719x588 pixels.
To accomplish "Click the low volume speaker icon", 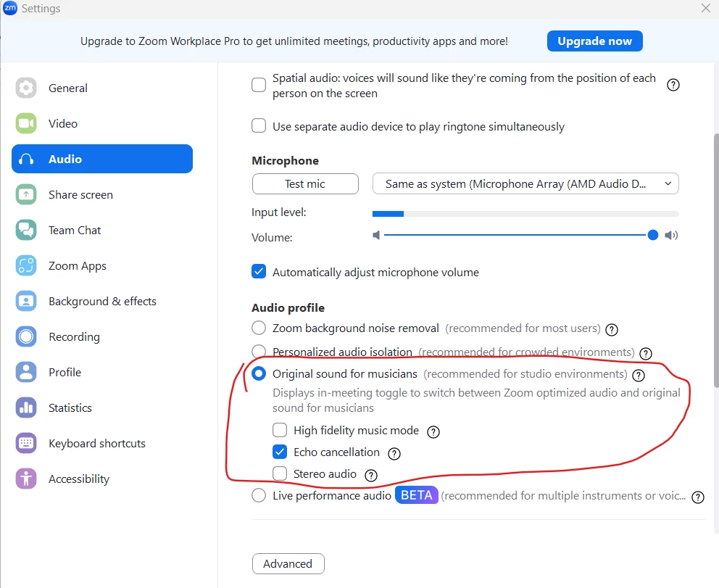I will pyautogui.click(x=376, y=236).
